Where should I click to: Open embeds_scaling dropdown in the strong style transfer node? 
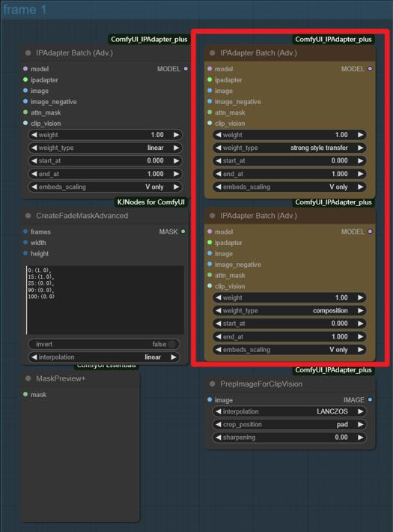[x=289, y=187]
